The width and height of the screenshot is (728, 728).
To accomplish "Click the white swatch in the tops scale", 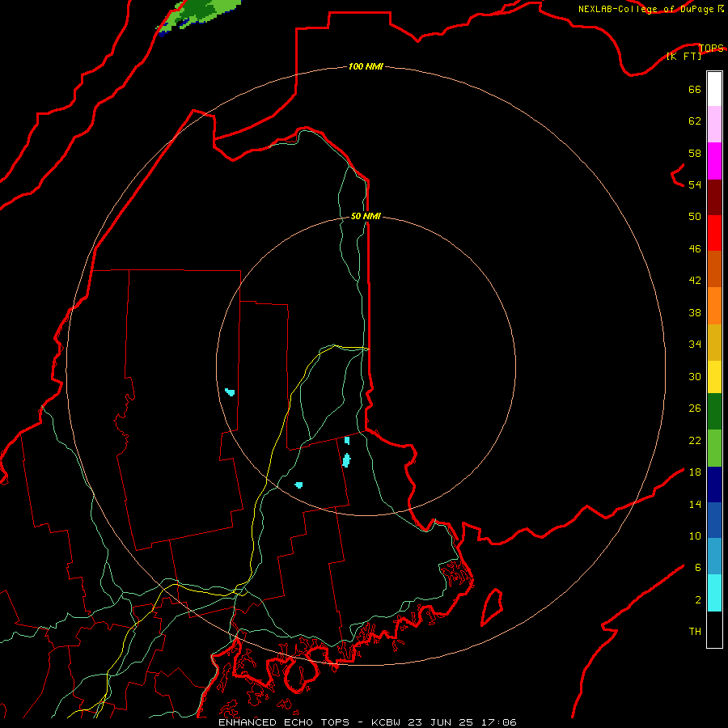I will click(x=714, y=89).
